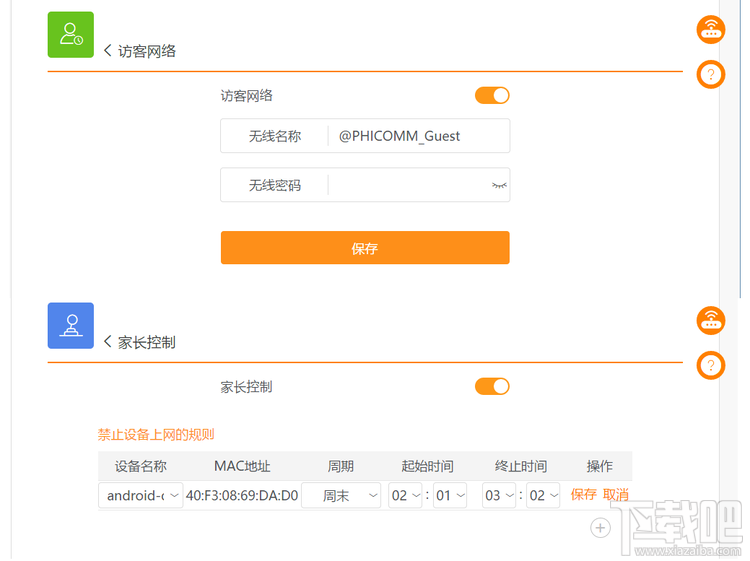This screenshot has width=750, height=561.
Task: Click the 禁止设备上网的规则 heading
Action: [156, 434]
